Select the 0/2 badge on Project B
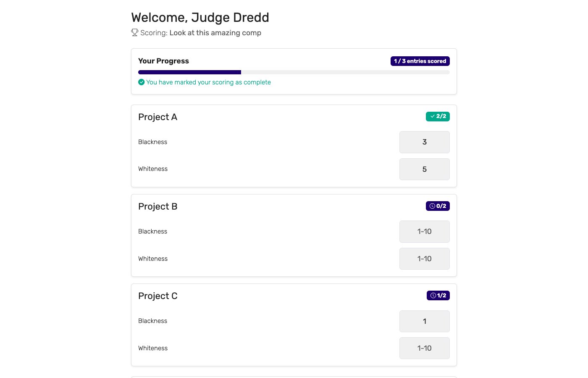This screenshot has width=588, height=378. tap(438, 206)
